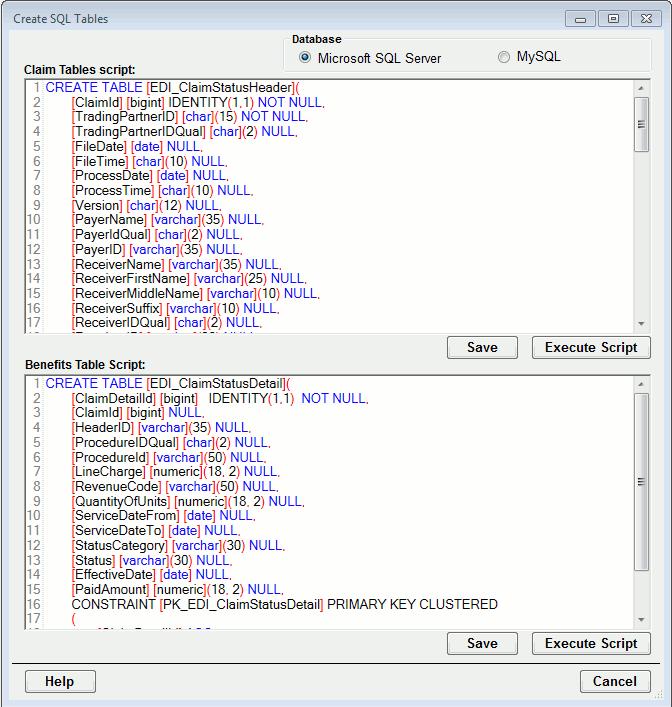672x707 pixels.
Task: Open Help for Create SQL Tables
Action: click(60, 682)
